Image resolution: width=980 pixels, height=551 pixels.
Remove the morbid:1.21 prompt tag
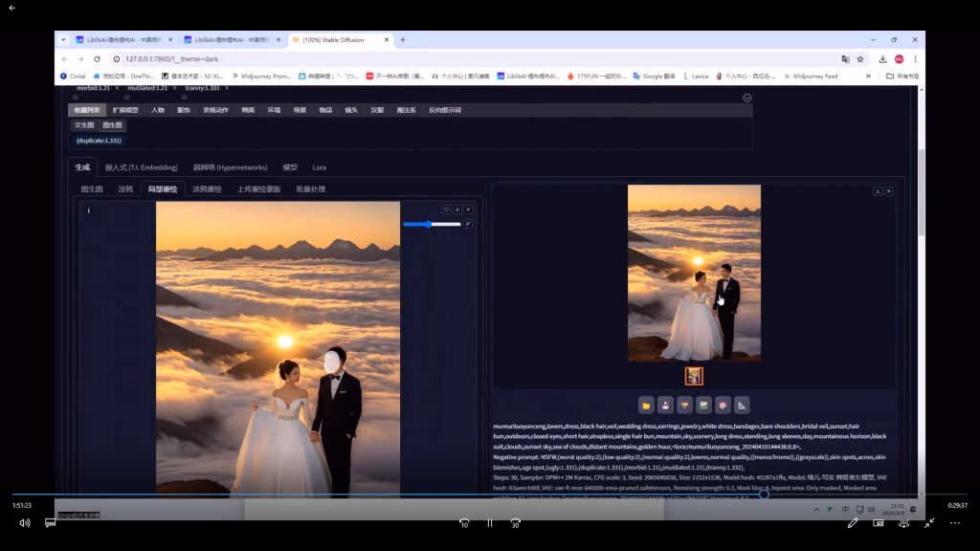pyautogui.click(x=117, y=88)
